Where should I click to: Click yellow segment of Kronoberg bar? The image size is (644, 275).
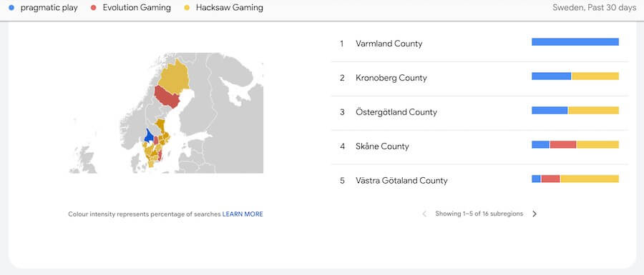click(x=595, y=76)
